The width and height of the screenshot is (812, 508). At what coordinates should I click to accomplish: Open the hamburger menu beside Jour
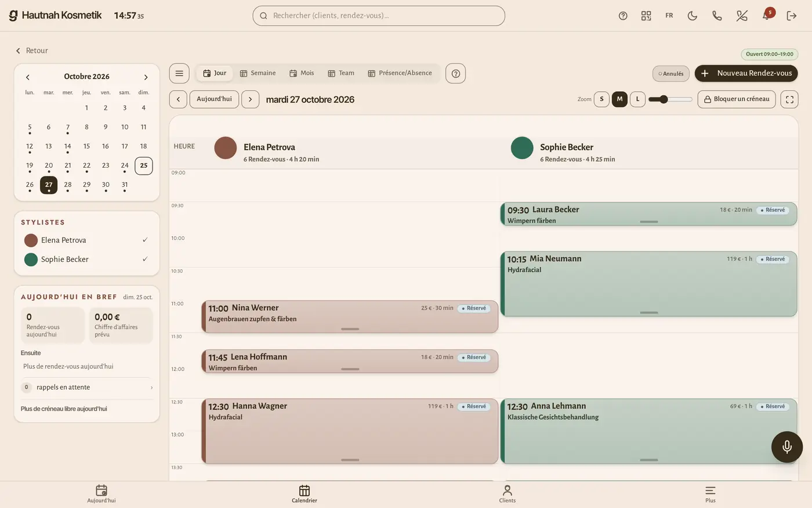(179, 73)
